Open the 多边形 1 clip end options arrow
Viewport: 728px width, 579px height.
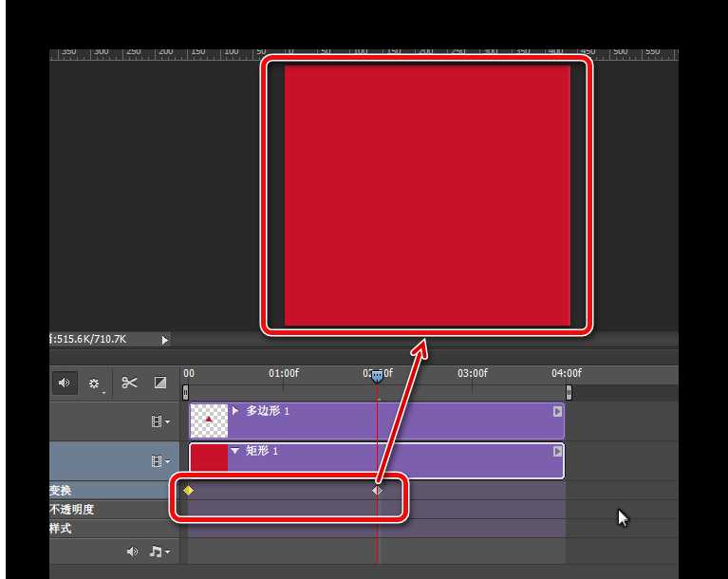click(x=557, y=412)
